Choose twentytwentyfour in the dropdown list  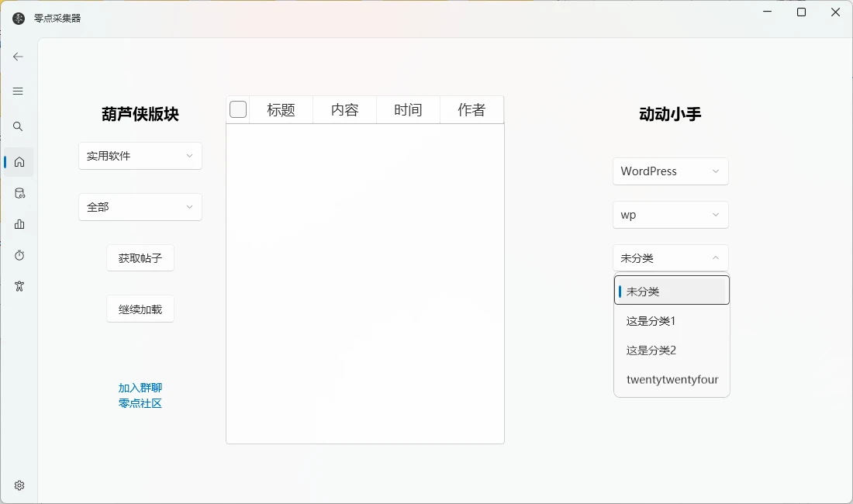672,380
